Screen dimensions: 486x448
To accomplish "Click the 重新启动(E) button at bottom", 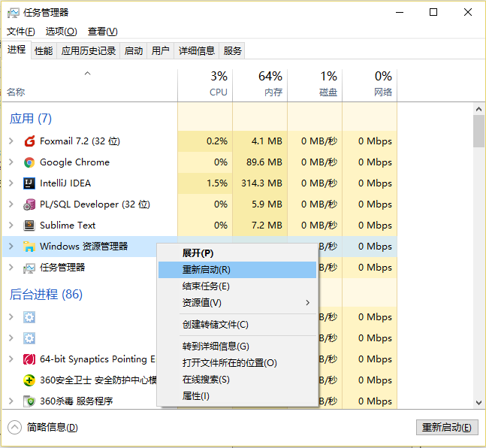I will click(x=447, y=428).
